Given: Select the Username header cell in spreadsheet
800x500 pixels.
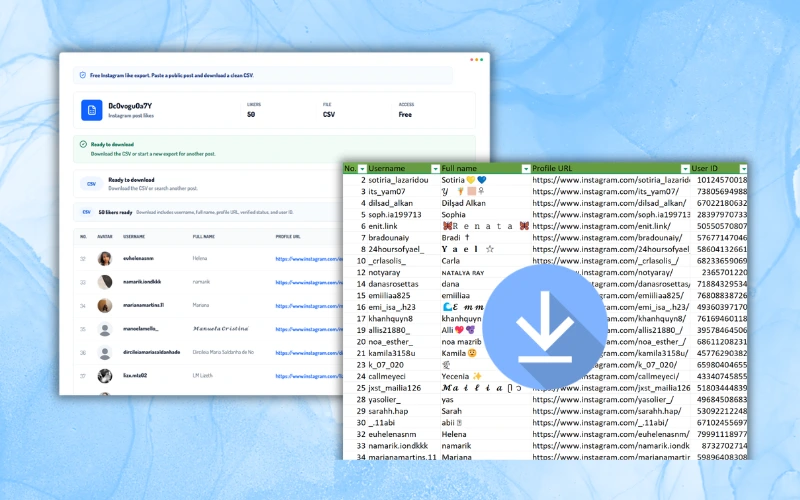Looking at the screenshot, I should click(x=403, y=168).
